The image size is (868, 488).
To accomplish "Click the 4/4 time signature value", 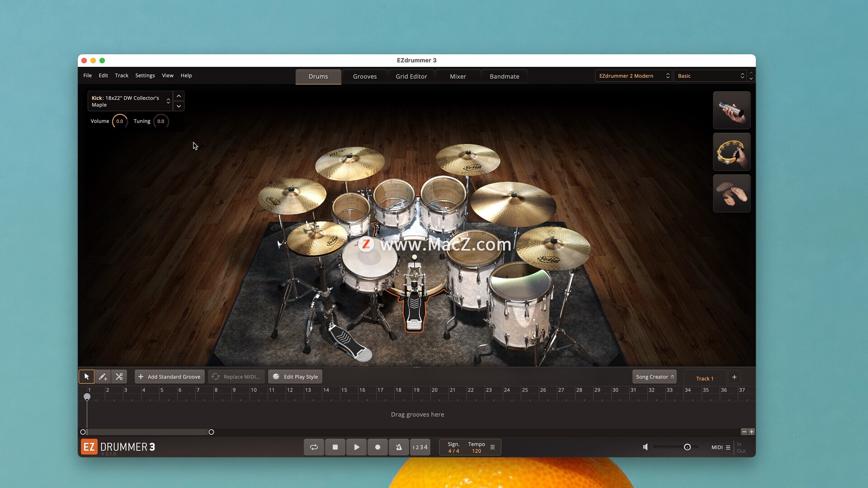I will (453, 451).
